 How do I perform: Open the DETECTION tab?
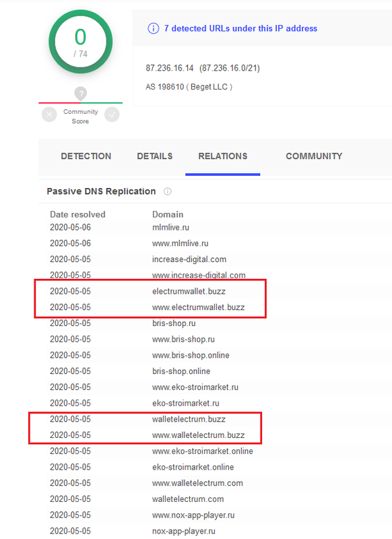86,156
